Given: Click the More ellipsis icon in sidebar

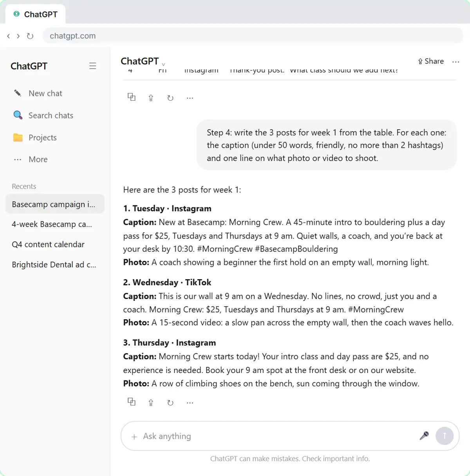Looking at the screenshot, I should pyautogui.click(x=18, y=159).
